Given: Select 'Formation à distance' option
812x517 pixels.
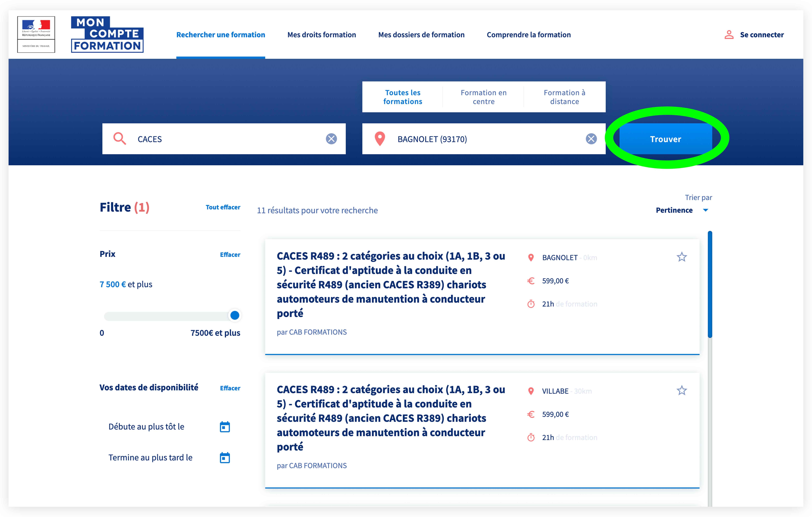Looking at the screenshot, I should pos(564,97).
